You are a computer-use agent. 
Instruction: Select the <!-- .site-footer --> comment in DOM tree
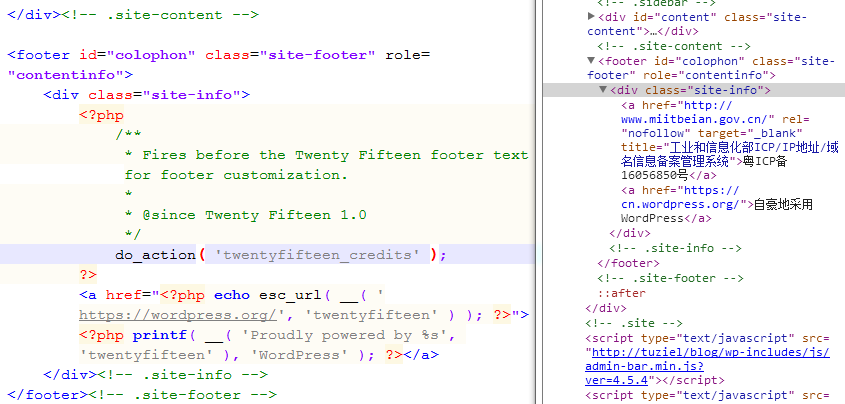pyautogui.click(x=670, y=278)
